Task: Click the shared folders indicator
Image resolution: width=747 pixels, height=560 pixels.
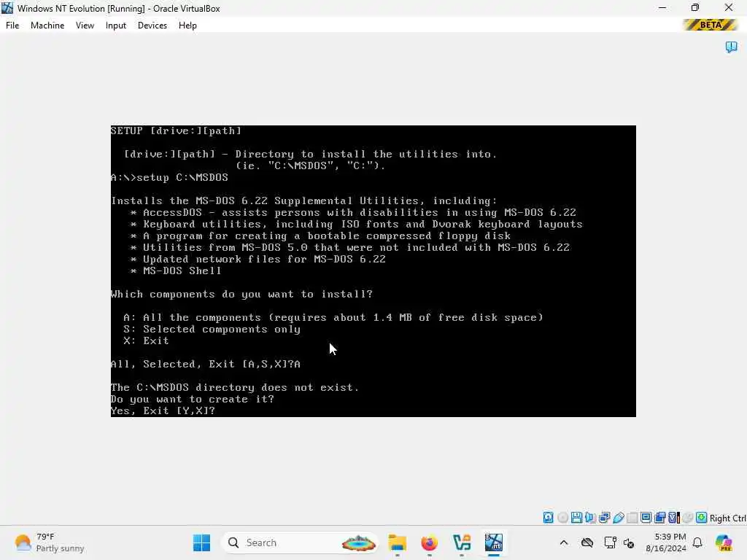Action: point(632,518)
